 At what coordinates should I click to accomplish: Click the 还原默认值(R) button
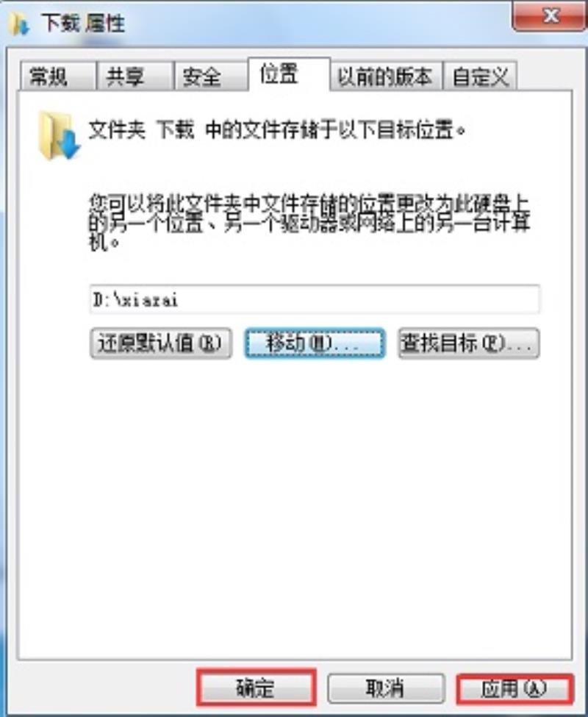coord(161,343)
